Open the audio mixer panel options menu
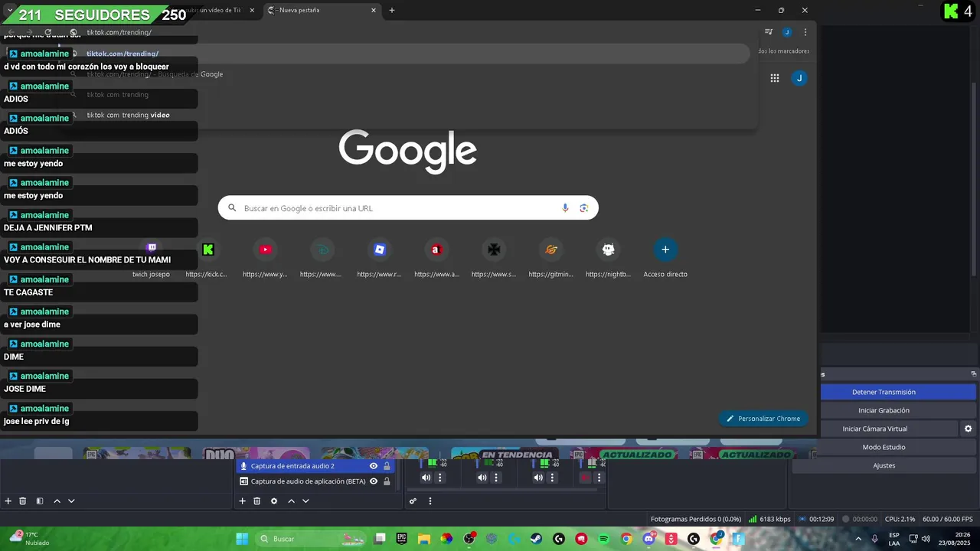This screenshot has width=980, height=551. tap(430, 501)
